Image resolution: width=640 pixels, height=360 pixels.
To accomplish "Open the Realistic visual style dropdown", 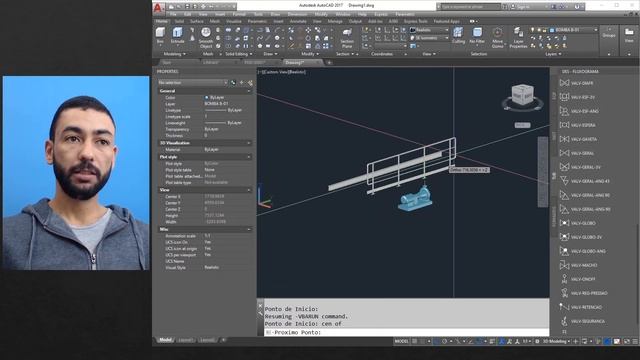I will tap(429, 30).
